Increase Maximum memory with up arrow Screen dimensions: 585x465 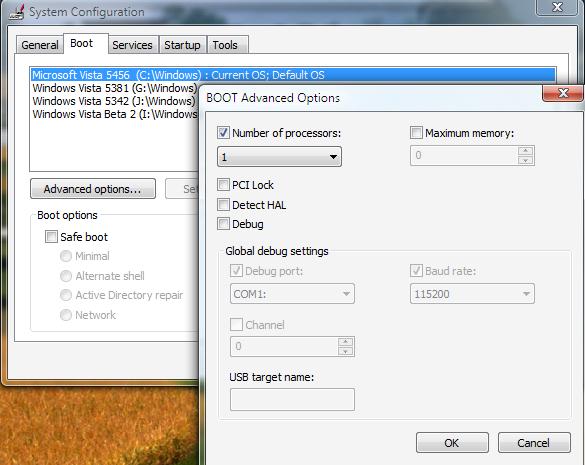[526, 151]
